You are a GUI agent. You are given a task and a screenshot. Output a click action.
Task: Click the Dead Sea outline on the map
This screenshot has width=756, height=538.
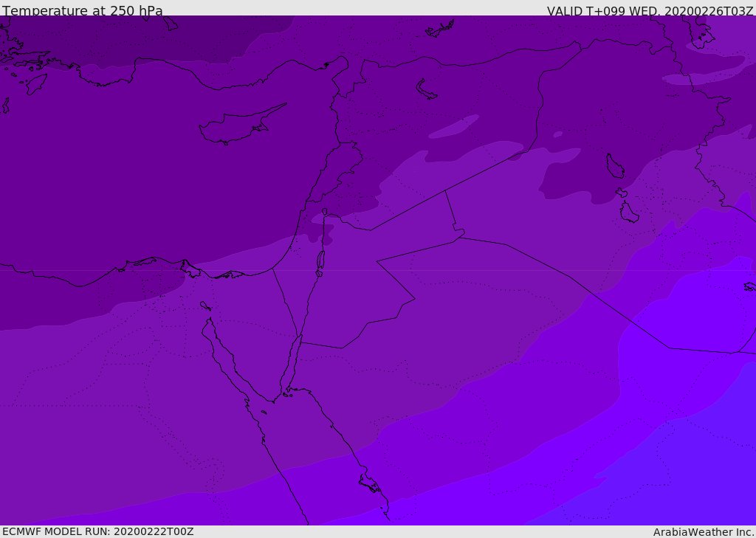[320, 261]
